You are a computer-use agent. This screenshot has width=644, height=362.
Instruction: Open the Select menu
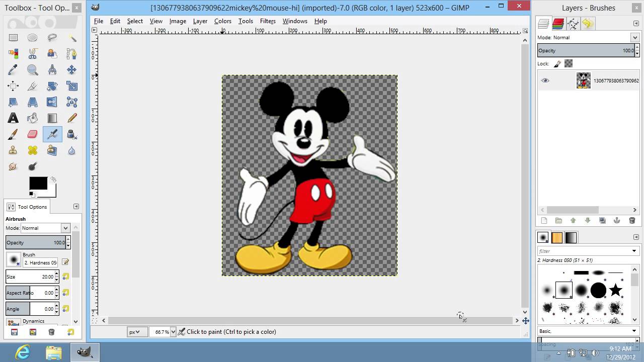pyautogui.click(x=135, y=21)
